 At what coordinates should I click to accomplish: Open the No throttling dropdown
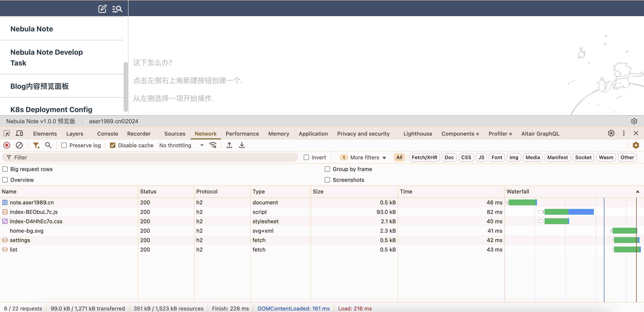point(181,145)
